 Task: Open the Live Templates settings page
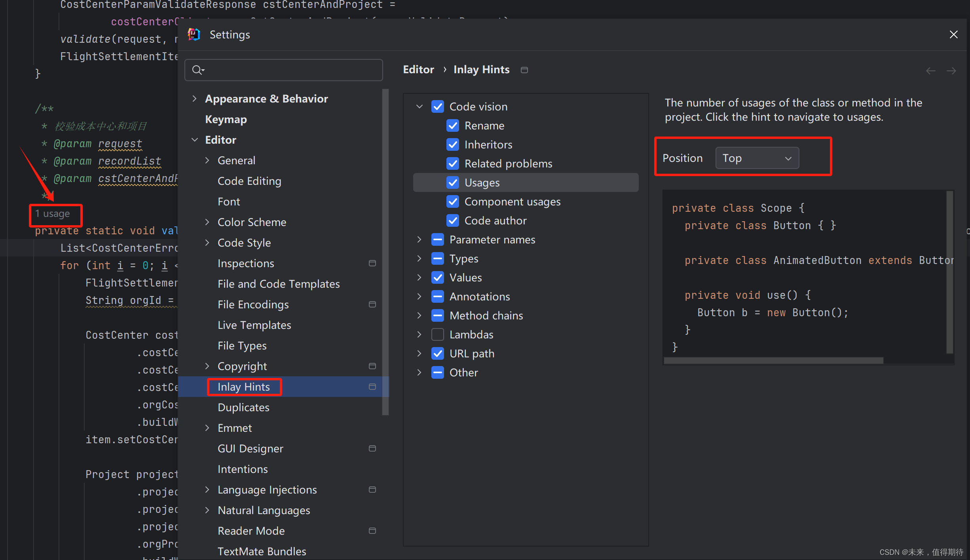[x=254, y=325]
